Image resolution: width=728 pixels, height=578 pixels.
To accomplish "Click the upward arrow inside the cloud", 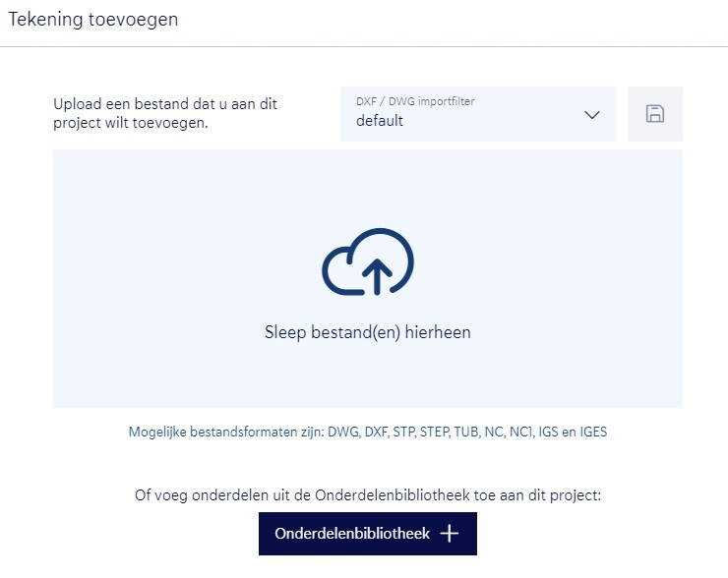I will coord(376,273).
